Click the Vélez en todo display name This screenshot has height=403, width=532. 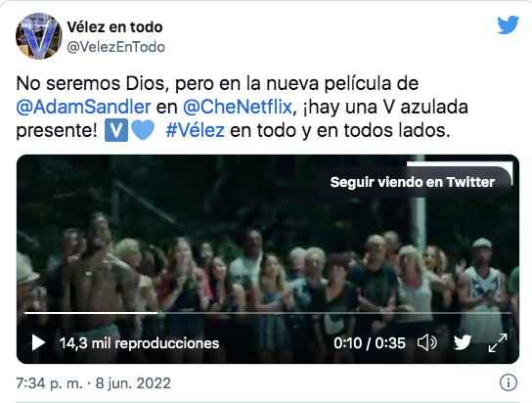[114, 26]
